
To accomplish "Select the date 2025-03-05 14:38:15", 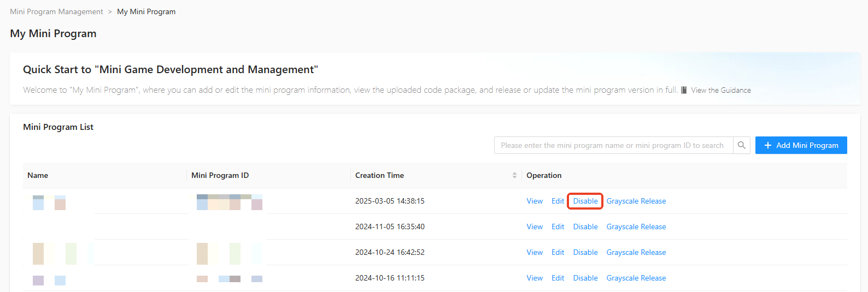I will click(390, 201).
